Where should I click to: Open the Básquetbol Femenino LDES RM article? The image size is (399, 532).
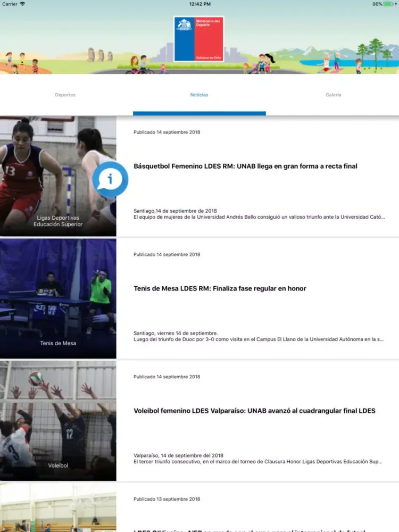(245, 166)
